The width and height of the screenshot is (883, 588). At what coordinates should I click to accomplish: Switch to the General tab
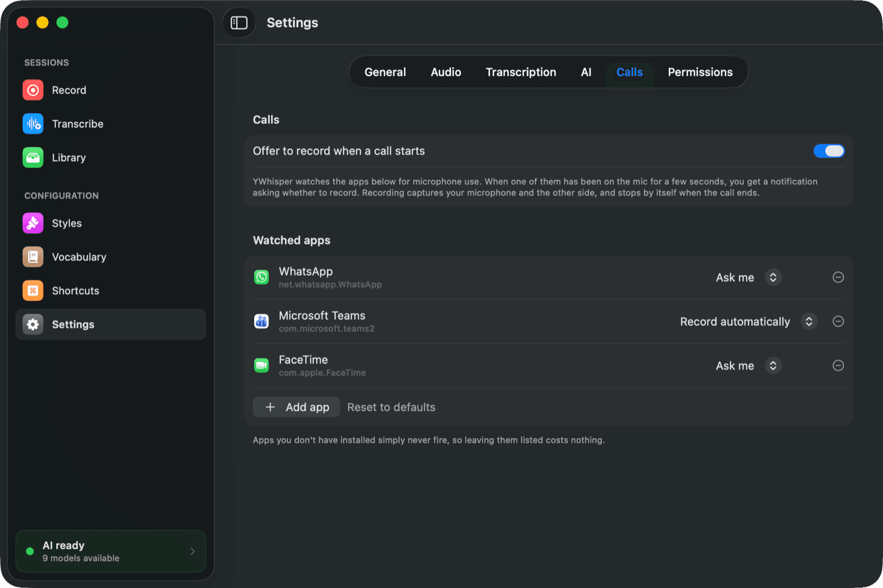(385, 72)
